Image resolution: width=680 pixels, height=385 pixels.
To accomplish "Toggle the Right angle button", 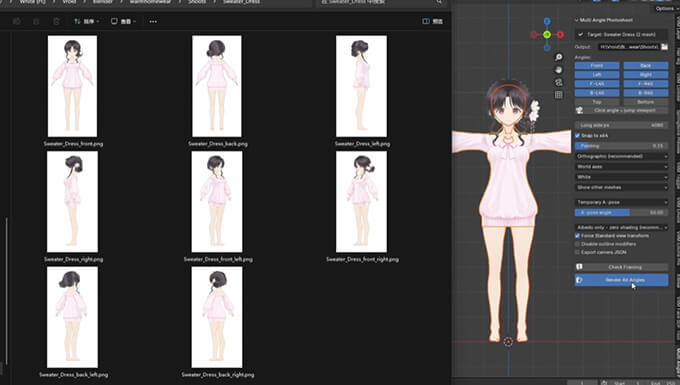I will point(646,75).
